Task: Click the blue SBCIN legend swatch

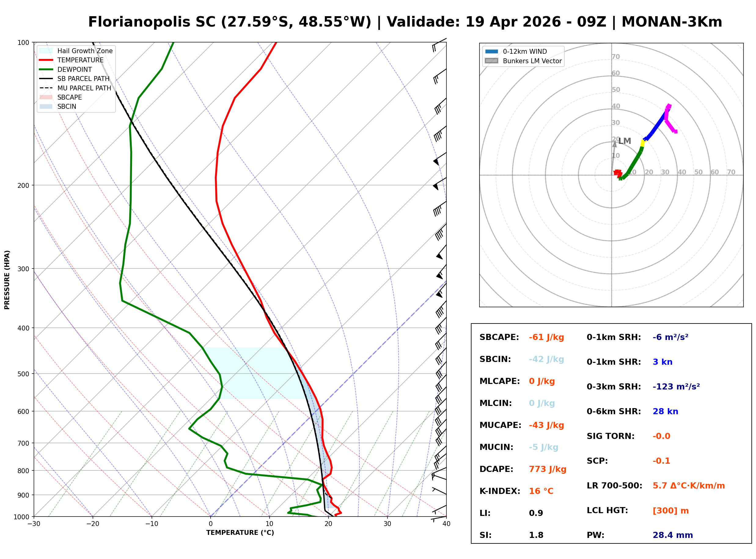Action: coord(46,107)
